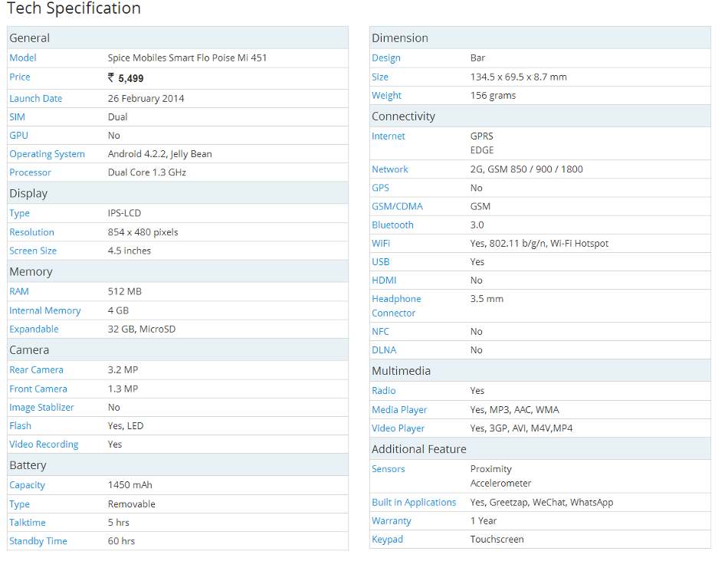Select the GSM/CDMA link

[398, 207]
